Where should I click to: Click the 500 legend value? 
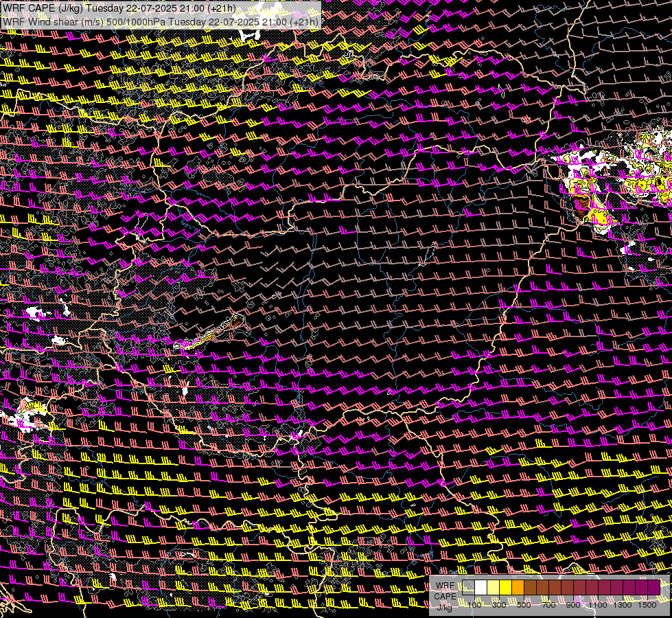coord(524,605)
